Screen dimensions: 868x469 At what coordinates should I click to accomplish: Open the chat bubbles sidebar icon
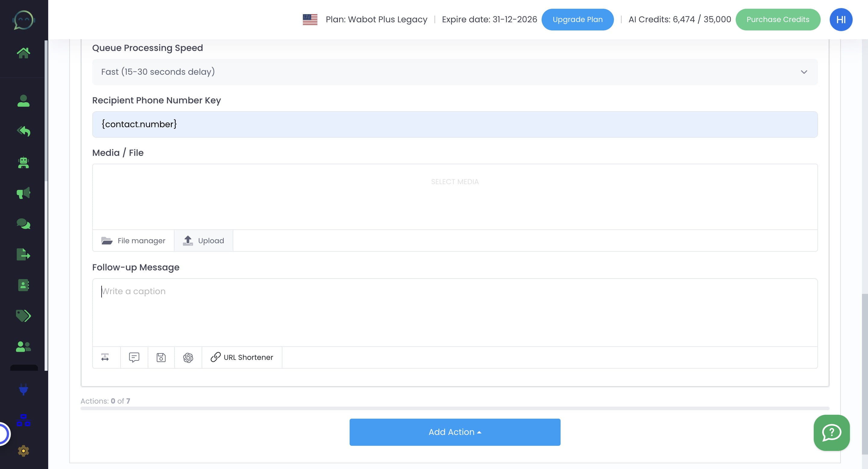[x=23, y=224]
